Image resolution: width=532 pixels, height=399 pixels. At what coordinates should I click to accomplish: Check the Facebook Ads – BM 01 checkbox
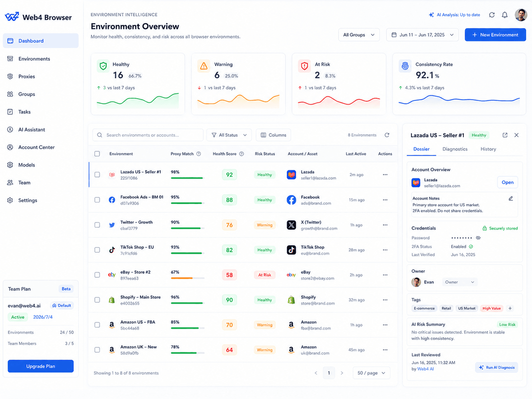97,200
